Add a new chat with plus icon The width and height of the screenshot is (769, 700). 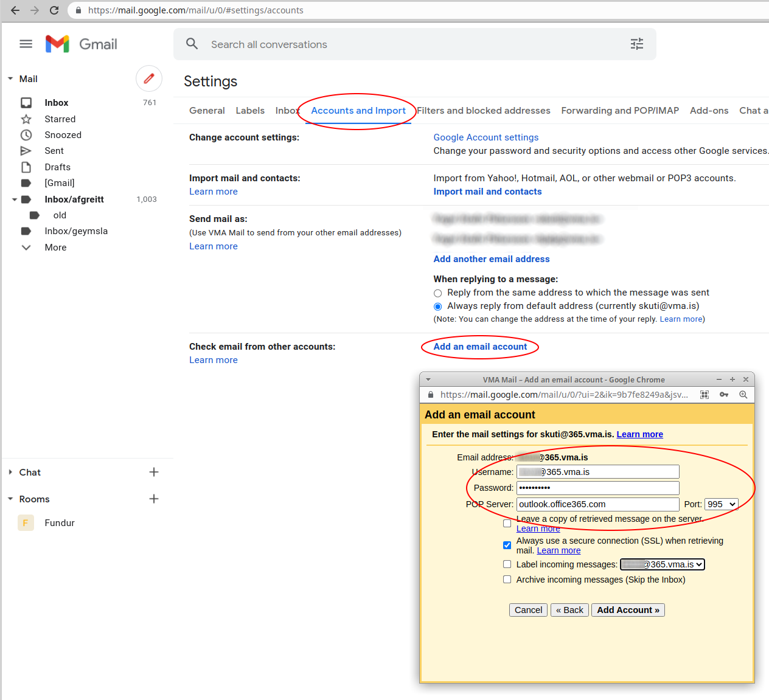(154, 472)
